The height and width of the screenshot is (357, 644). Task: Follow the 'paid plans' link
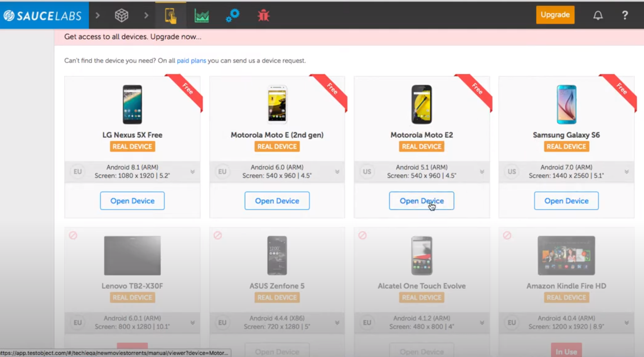click(x=191, y=61)
